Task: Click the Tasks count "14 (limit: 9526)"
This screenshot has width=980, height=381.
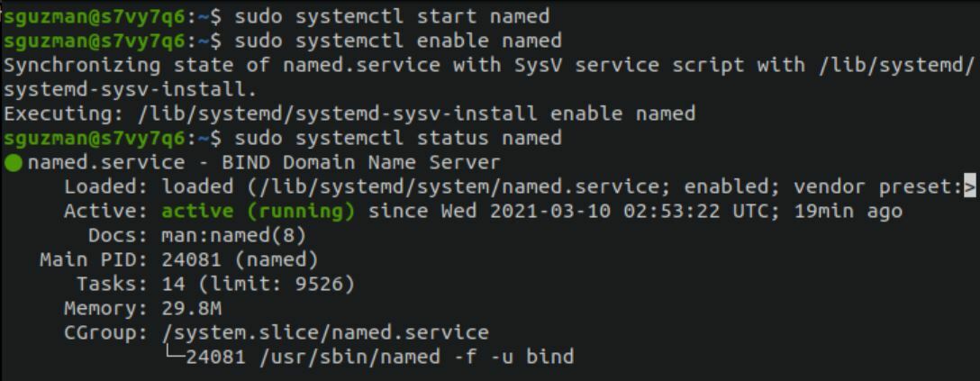Action: click(x=258, y=285)
